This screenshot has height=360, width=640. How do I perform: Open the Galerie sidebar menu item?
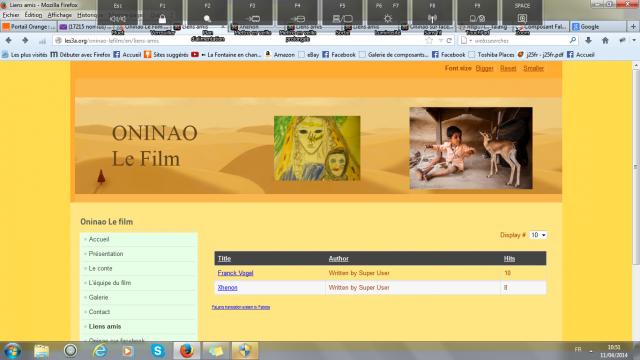[x=98, y=298]
